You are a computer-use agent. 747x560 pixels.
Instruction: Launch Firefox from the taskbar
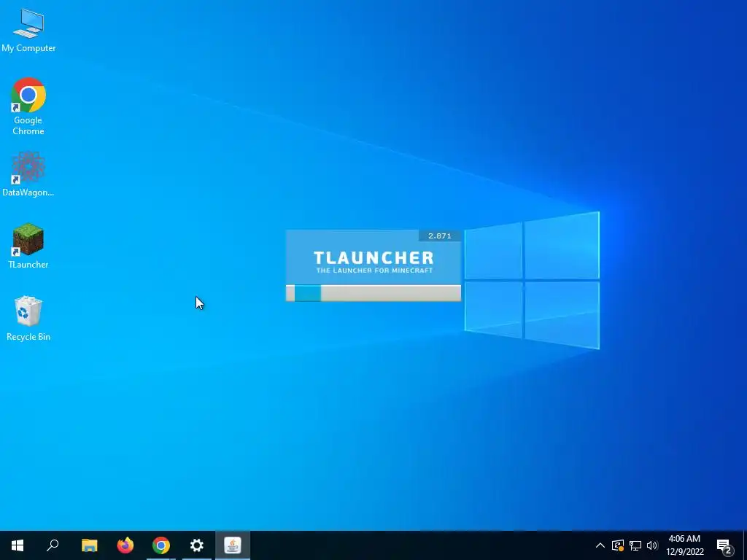click(125, 545)
